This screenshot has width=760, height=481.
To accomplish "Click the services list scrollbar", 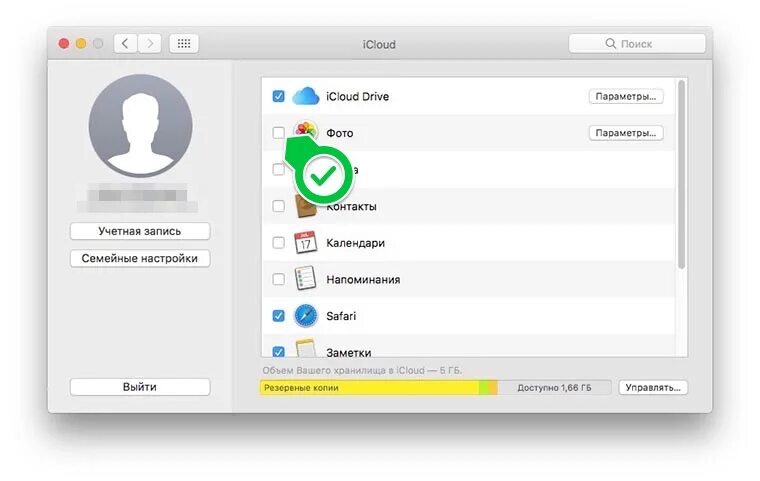I will pos(681,175).
